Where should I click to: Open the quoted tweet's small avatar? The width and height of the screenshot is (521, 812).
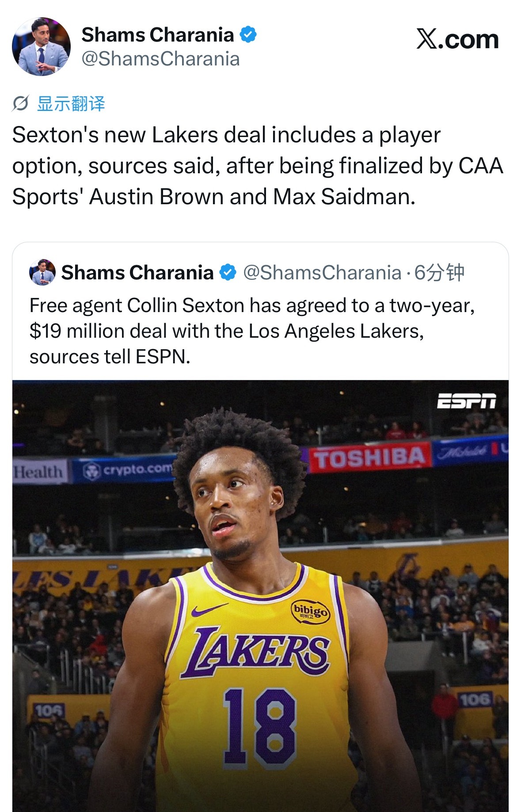[x=42, y=272]
